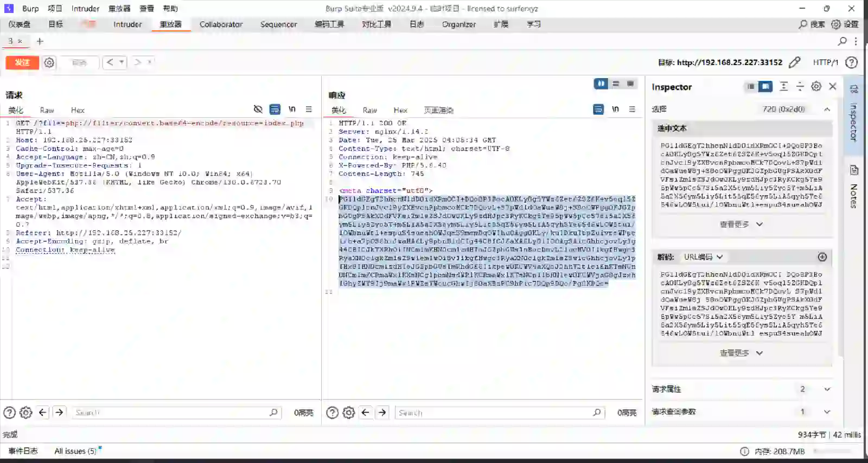Click search icon in response search bar

[597, 413]
